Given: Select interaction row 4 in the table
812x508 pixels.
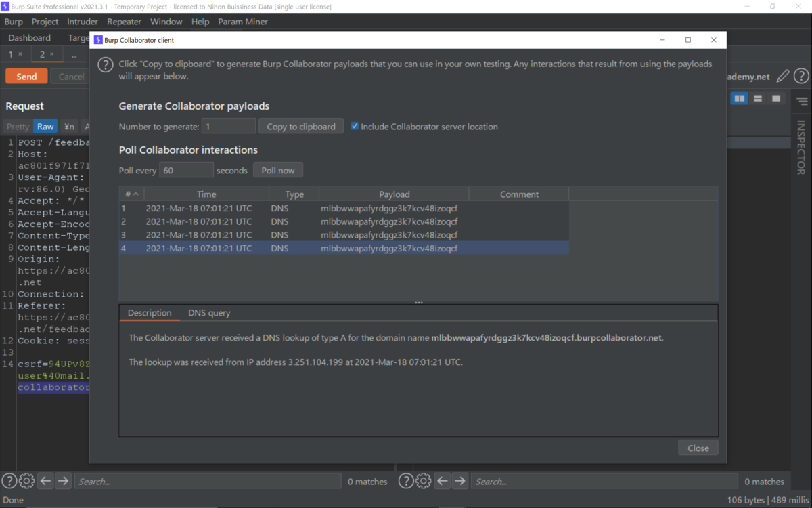Looking at the screenshot, I should [x=344, y=249].
